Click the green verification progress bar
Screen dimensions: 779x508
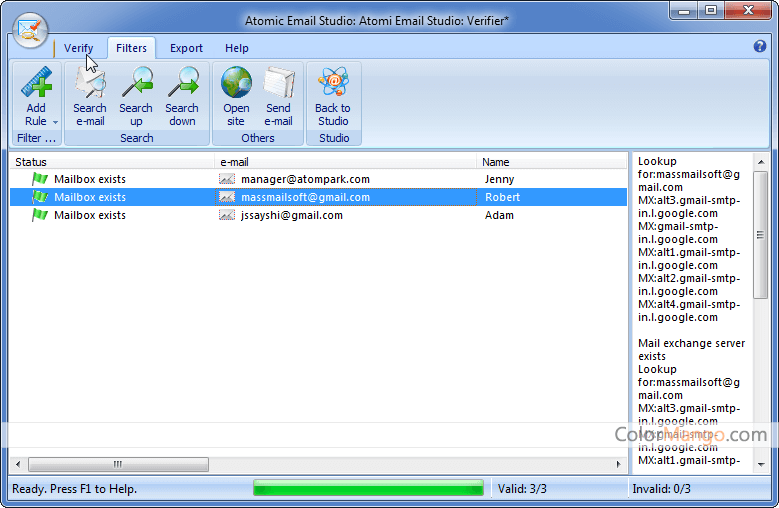click(368, 488)
